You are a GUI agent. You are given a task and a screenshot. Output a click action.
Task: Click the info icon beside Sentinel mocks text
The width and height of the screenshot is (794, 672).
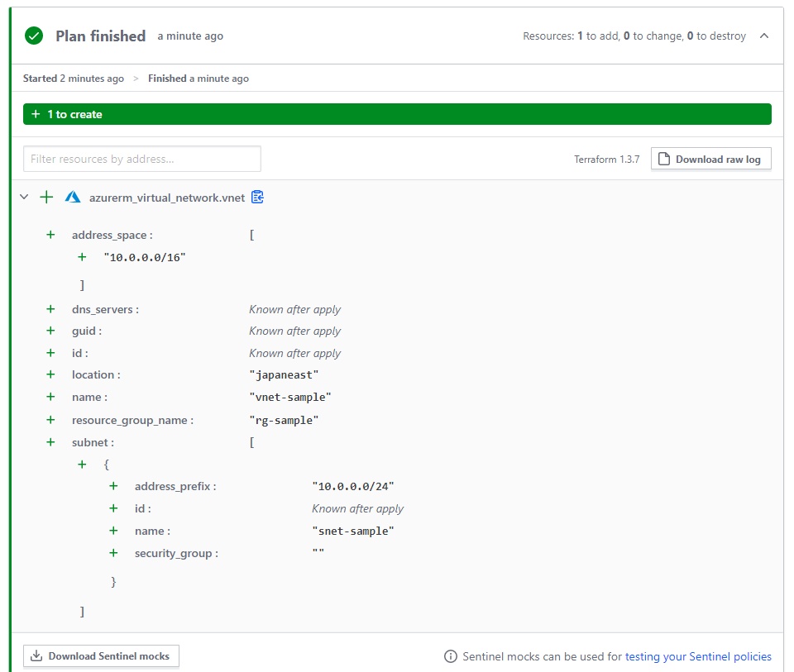(x=450, y=656)
